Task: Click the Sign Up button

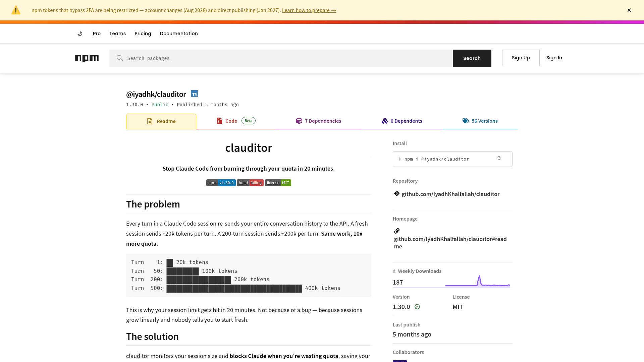Action: tap(521, 58)
